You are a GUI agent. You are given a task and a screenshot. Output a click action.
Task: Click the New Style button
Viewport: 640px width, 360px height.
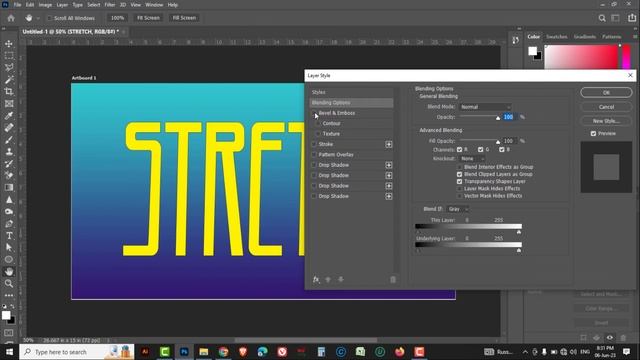click(x=606, y=121)
